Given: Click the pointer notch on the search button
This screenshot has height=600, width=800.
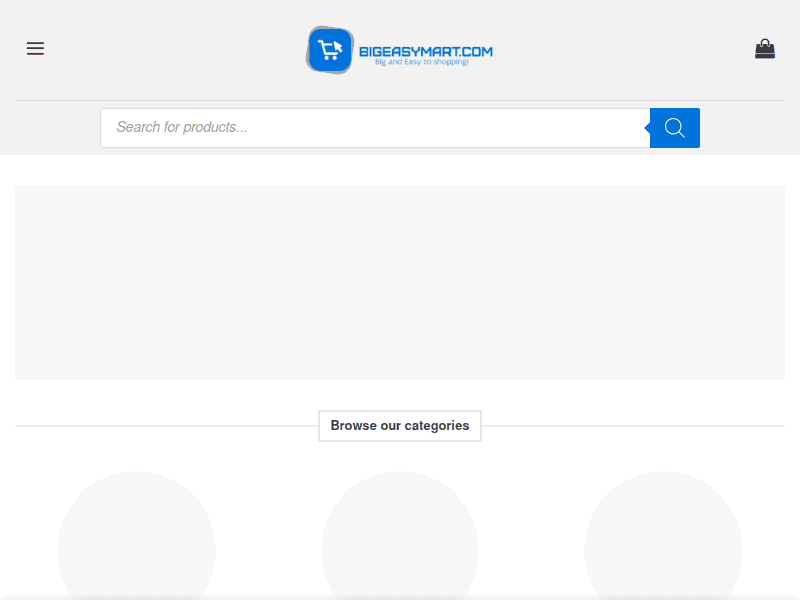Looking at the screenshot, I should 648,128.
